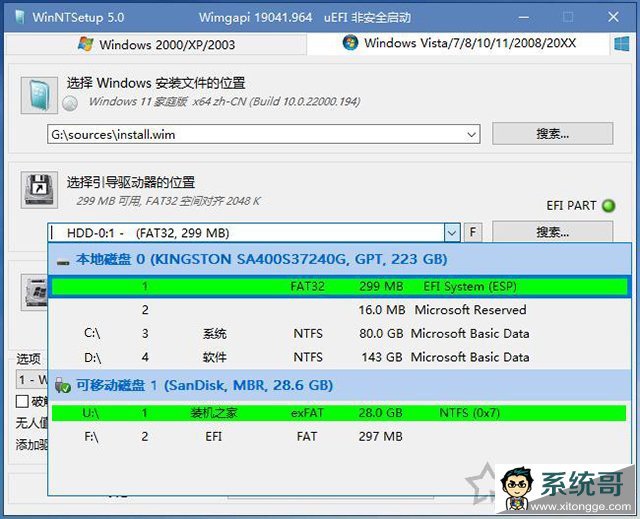Select U:\ exFAT 28.0 GB partition row
The width and height of the screenshot is (640, 519).
(x=339, y=413)
